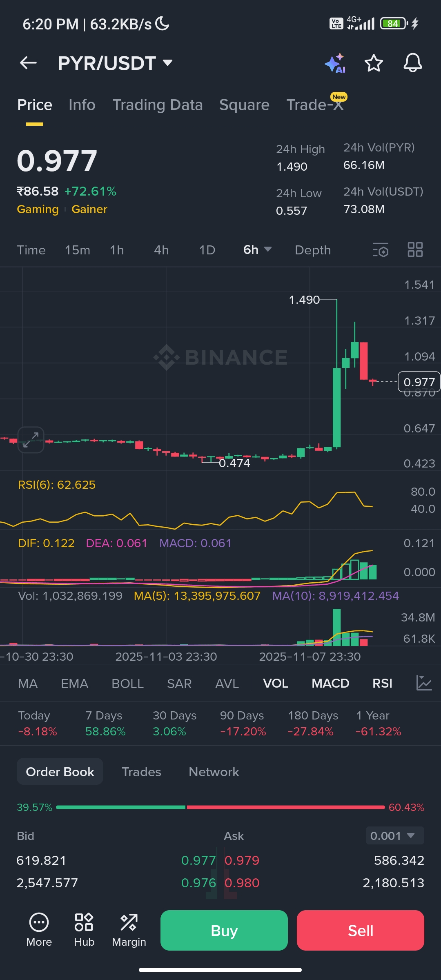
Task: Open the Gaming category tag
Action: pos(38,209)
